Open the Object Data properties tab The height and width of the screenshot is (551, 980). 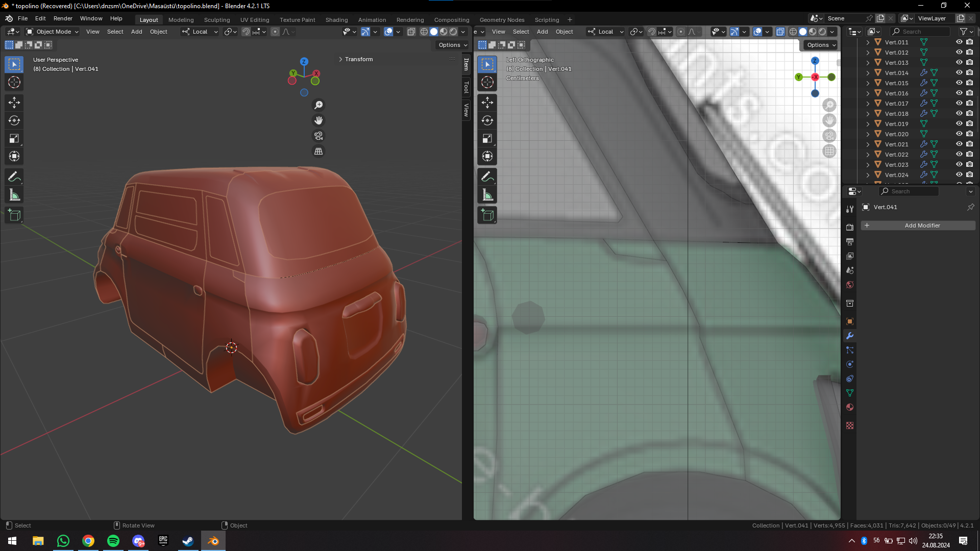(850, 393)
